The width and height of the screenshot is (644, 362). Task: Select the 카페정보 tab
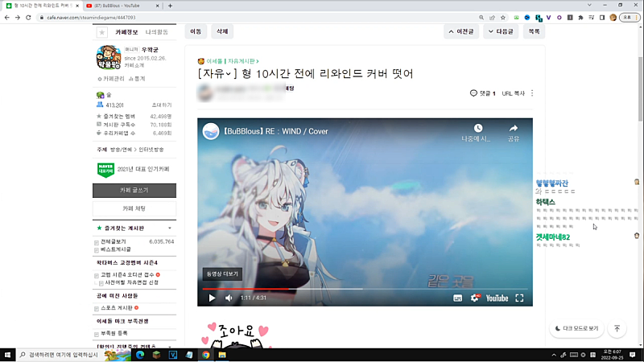click(126, 32)
